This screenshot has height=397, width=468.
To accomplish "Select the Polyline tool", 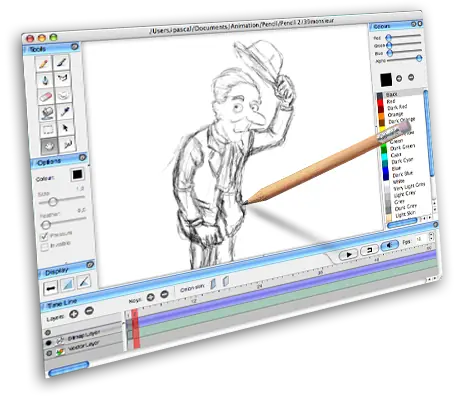I will point(62,78).
